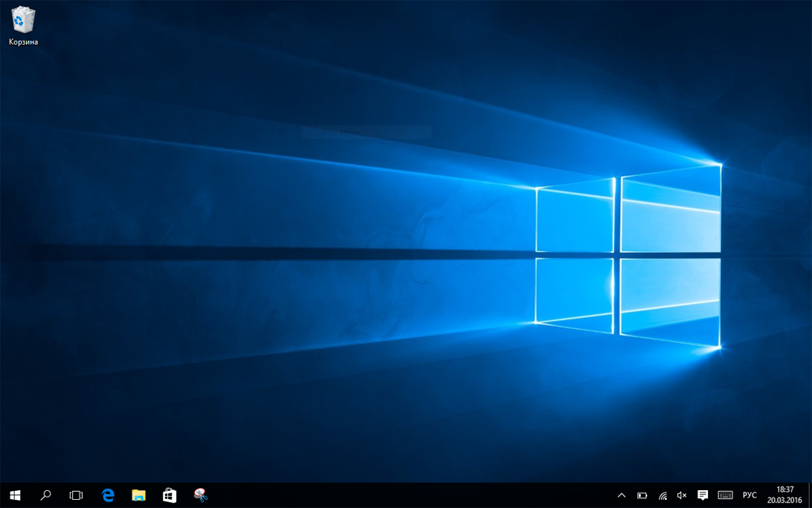Viewport: 812px width, 508px height.
Task: Open File Explorer from taskbar
Action: 138,496
